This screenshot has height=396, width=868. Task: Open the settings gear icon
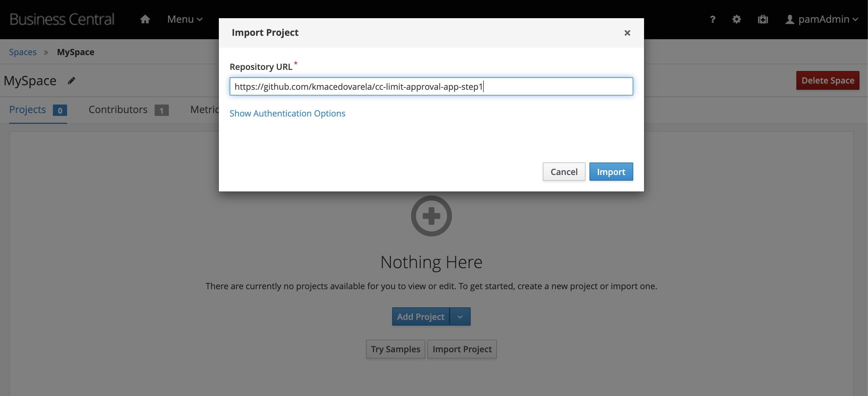click(737, 19)
